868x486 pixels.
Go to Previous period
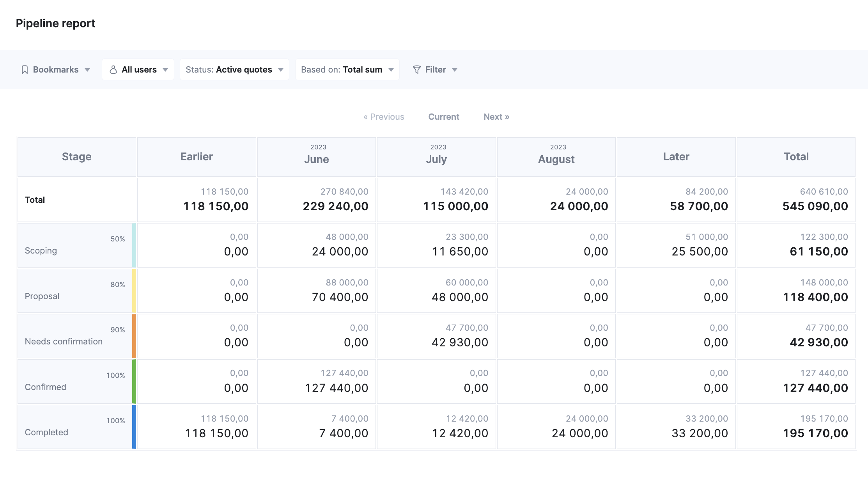[384, 117]
